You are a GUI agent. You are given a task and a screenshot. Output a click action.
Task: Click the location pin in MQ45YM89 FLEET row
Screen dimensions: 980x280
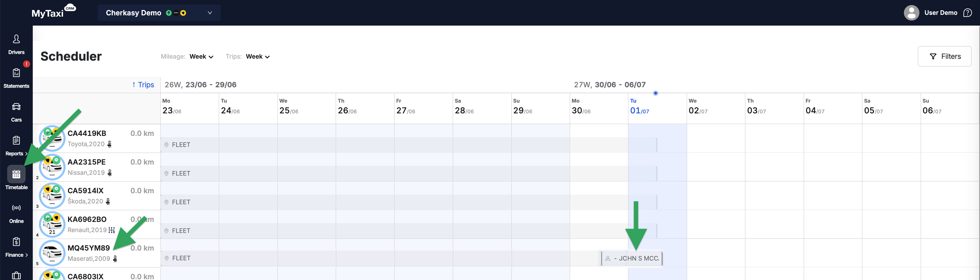coord(166,258)
